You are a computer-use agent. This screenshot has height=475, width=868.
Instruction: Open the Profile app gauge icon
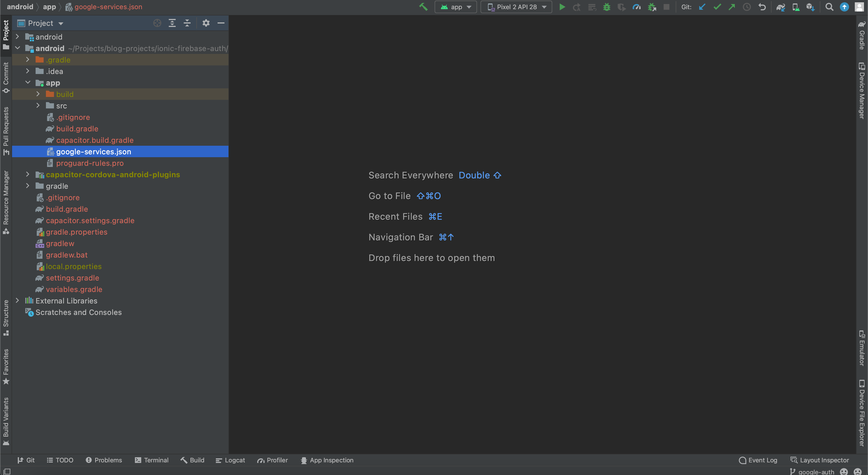[636, 7]
